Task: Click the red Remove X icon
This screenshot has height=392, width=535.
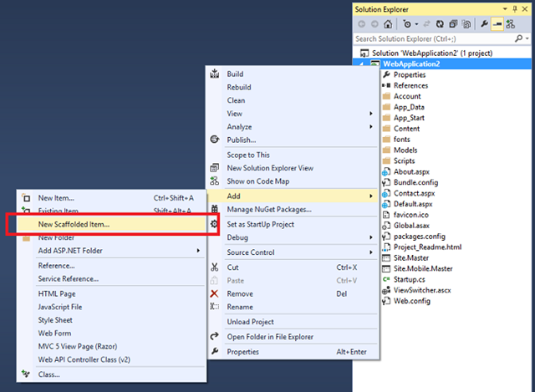Action: pyautogui.click(x=214, y=293)
